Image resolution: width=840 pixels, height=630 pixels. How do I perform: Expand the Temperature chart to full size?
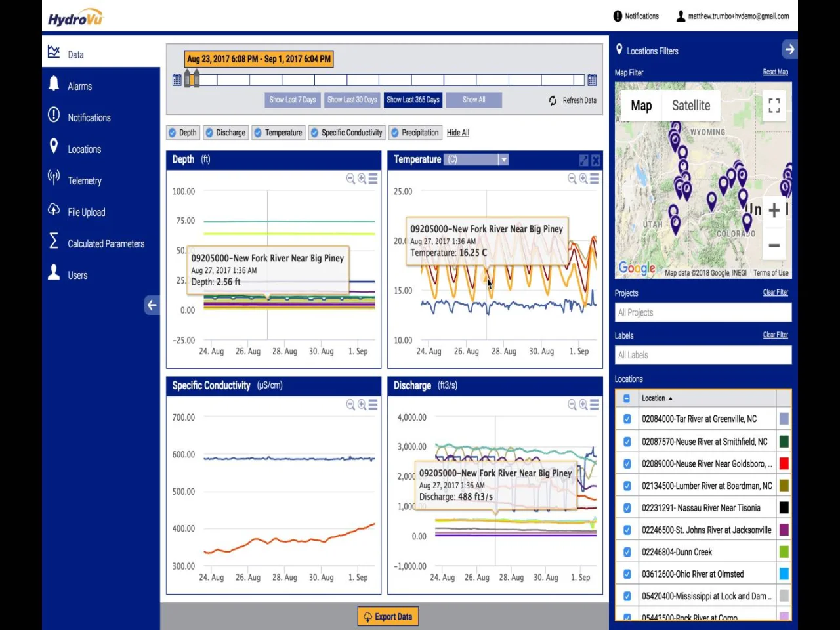583,160
